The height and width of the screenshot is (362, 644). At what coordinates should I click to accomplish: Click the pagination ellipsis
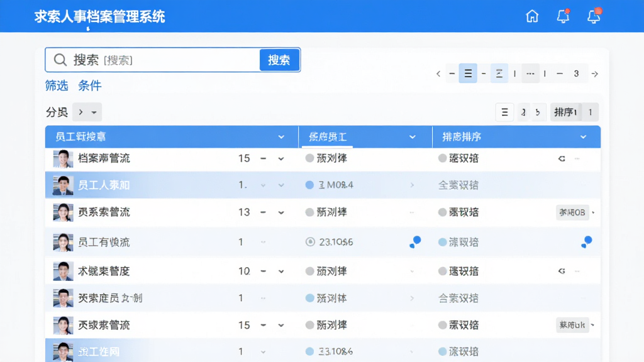[x=530, y=74]
